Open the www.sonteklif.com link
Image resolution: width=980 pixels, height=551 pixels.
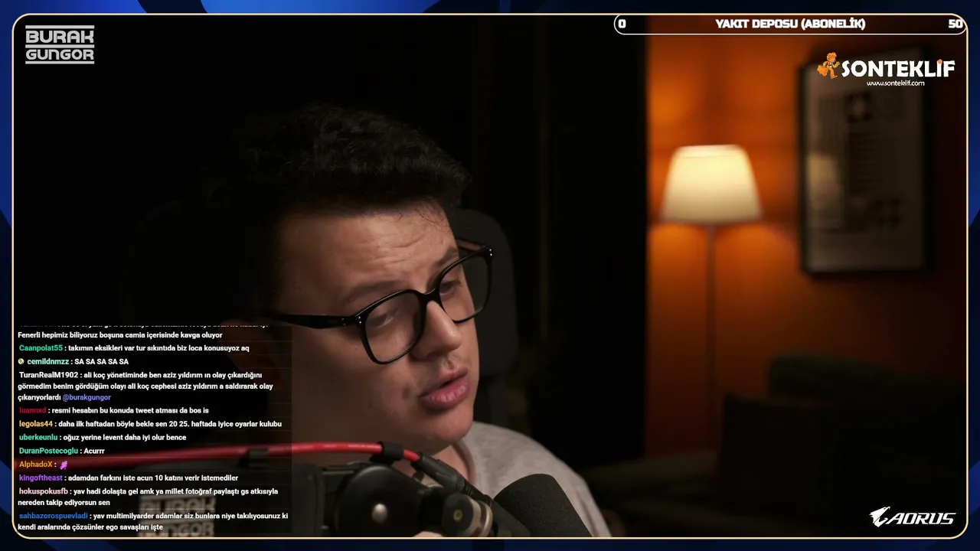tap(896, 83)
